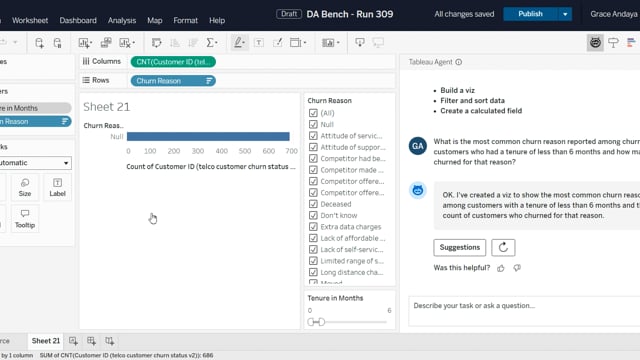This screenshot has width=640, height=360.
Task: Click the presentation mode screen icon
Action: coord(378,42)
